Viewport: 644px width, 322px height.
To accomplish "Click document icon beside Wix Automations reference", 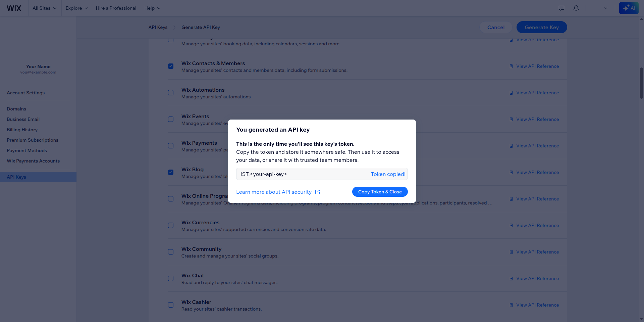I will (x=511, y=93).
